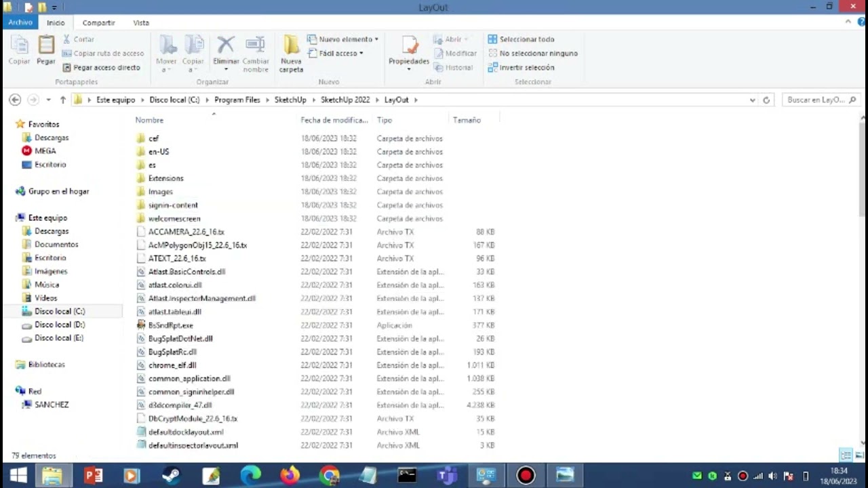Image resolution: width=868 pixels, height=488 pixels.
Task: Refresh the folder view
Action: 766,100
